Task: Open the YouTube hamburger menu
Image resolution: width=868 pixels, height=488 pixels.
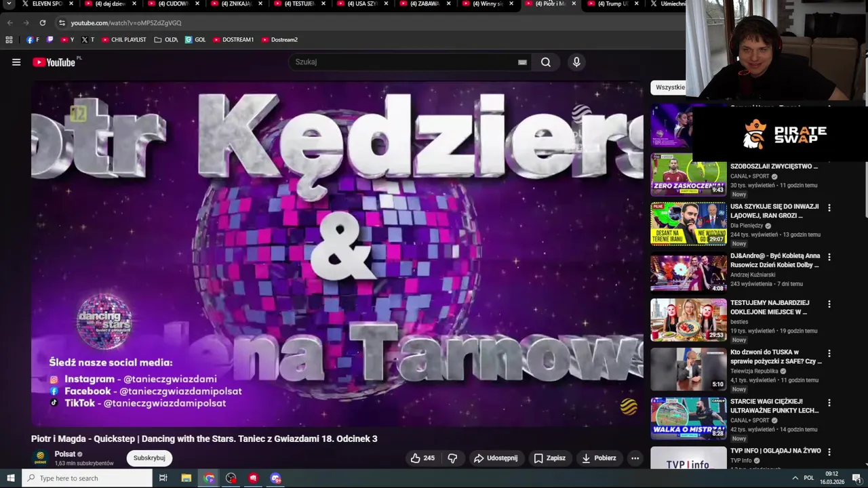Action: (16, 62)
